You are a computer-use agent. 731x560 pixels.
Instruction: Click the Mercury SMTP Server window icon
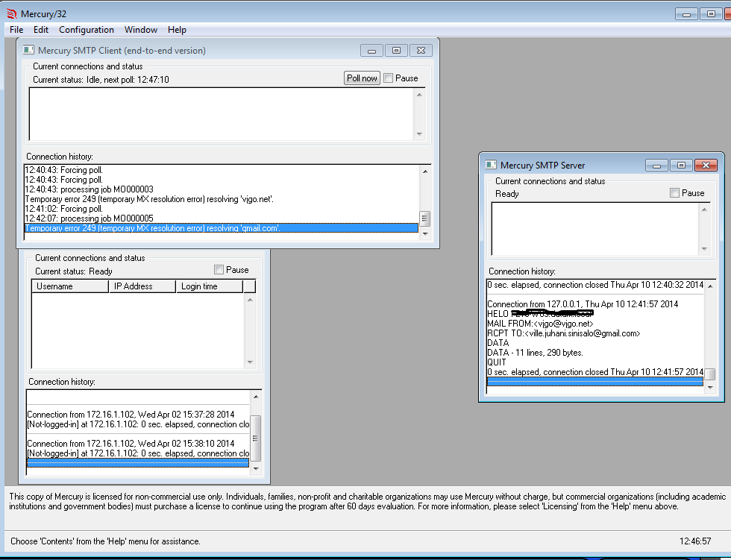tap(491, 165)
